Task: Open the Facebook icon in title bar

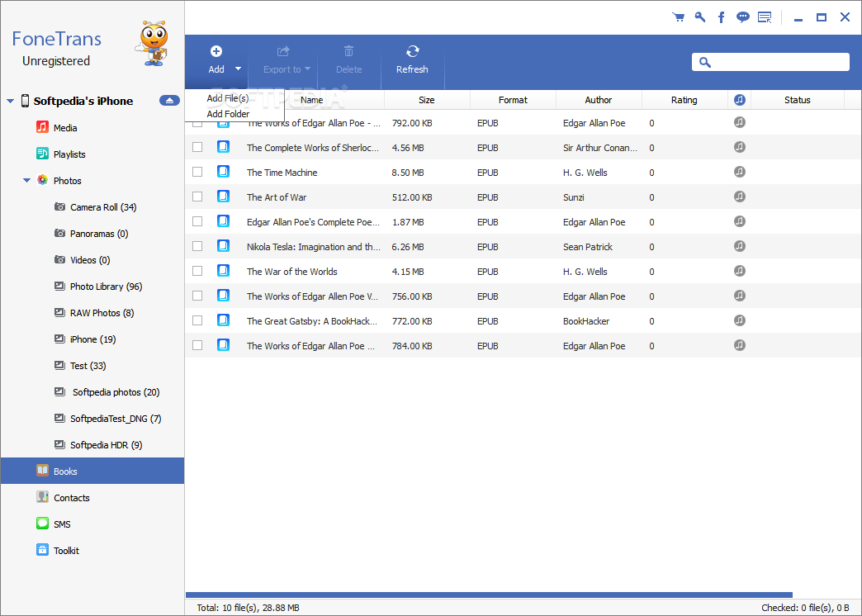Action: [722, 17]
